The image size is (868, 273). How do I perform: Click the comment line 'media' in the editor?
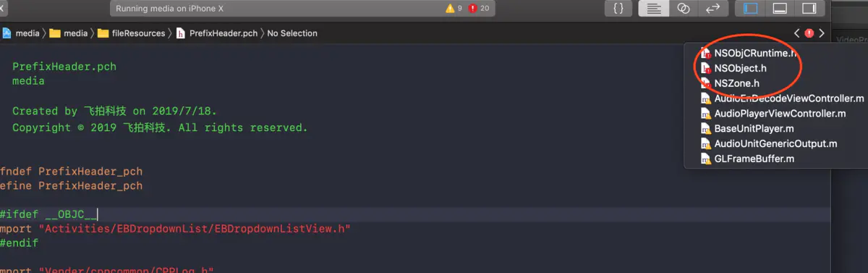pyautogui.click(x=28, y=81)
